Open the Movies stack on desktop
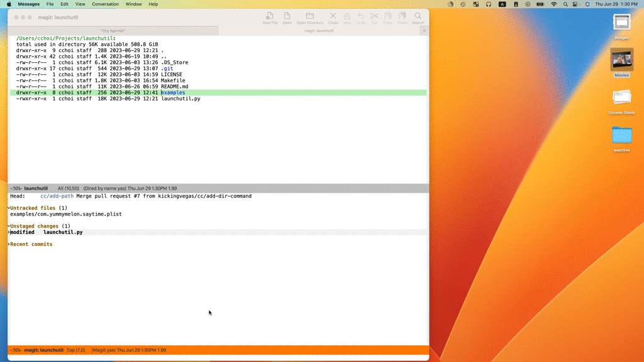The width and height of the screenshot is (644, 362). click(621, 63)
